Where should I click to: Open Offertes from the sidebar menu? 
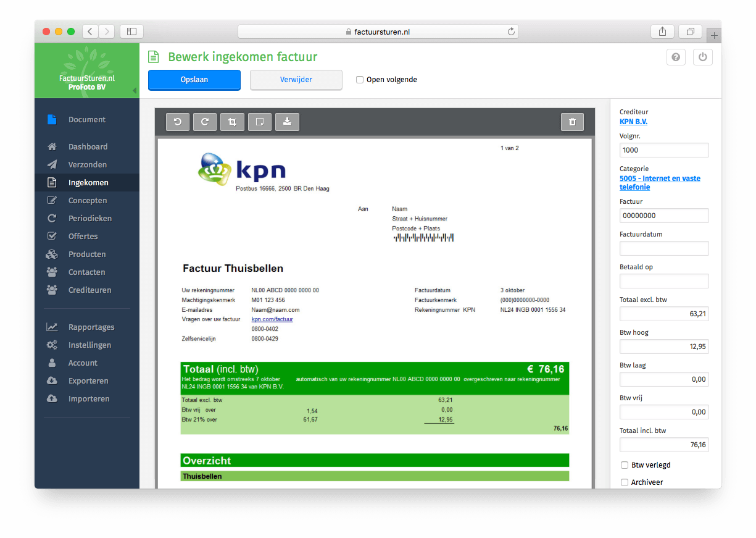[x=83, y=237]
